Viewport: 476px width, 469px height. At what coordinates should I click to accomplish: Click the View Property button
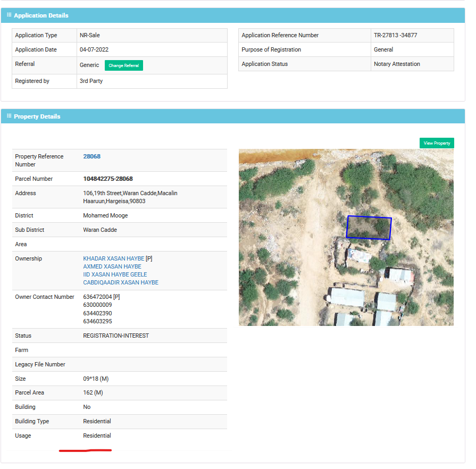tap(437, 143)
